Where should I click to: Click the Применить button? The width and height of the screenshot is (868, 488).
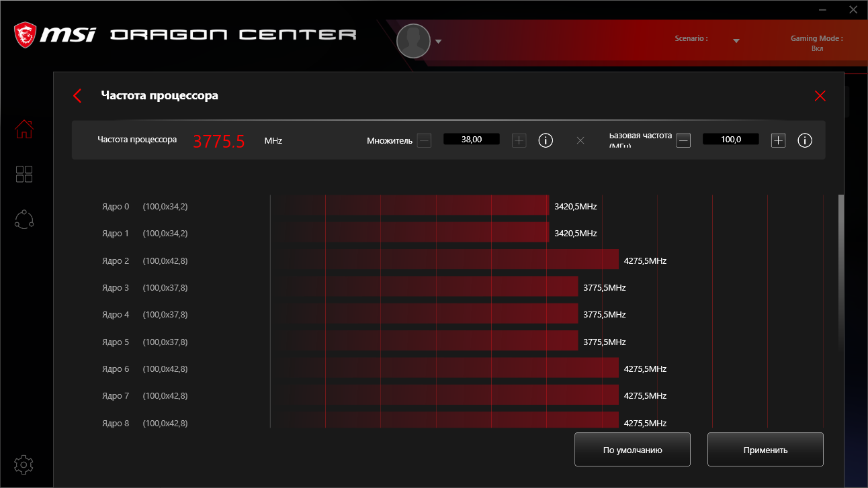coord(765,450)
